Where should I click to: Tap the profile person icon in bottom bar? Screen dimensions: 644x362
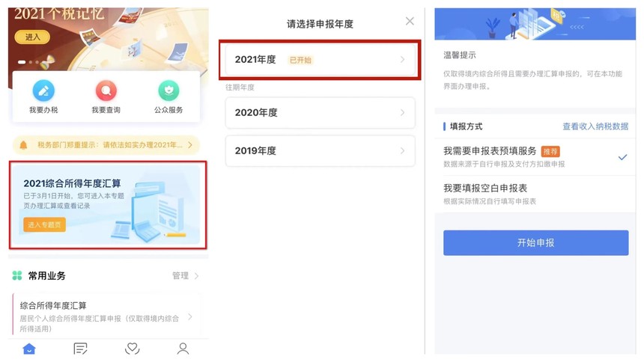(183, 349)
